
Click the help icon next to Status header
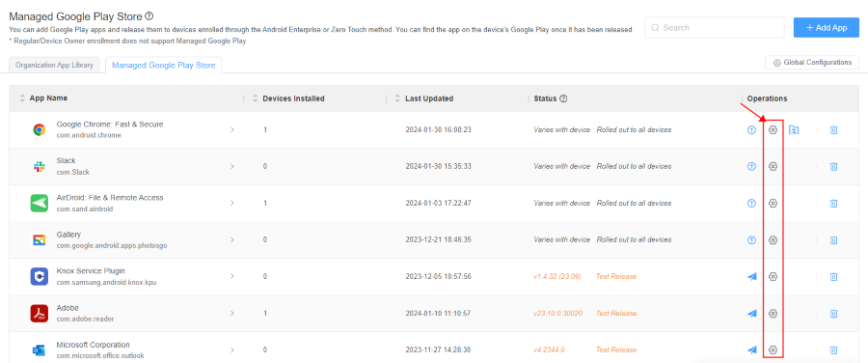[x=563, y=98]
